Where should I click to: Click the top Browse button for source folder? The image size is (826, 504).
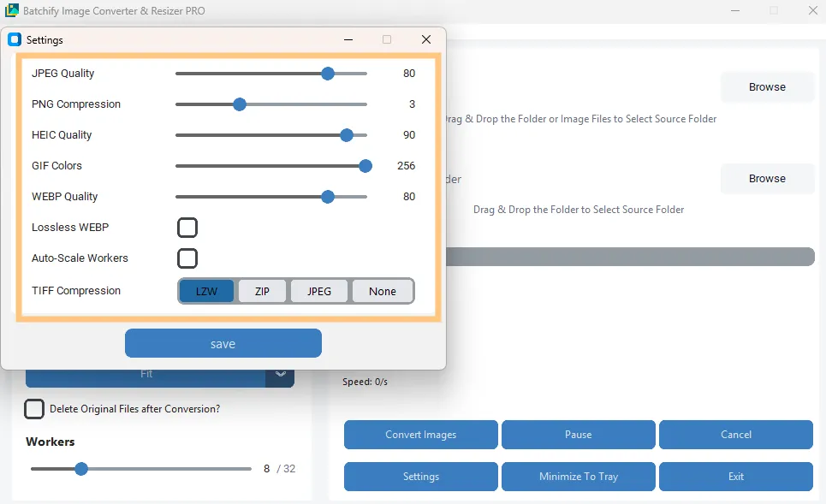tap(766, 86)
